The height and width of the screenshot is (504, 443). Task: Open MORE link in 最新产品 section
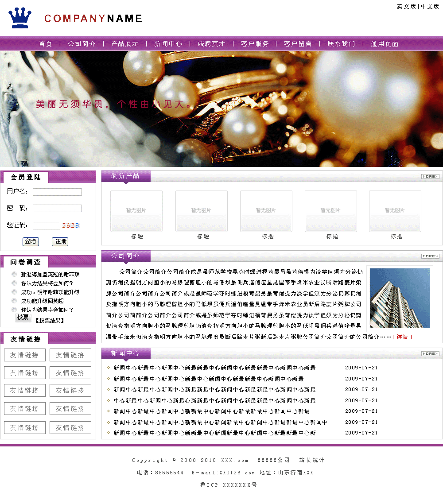[x=430, y=177]
